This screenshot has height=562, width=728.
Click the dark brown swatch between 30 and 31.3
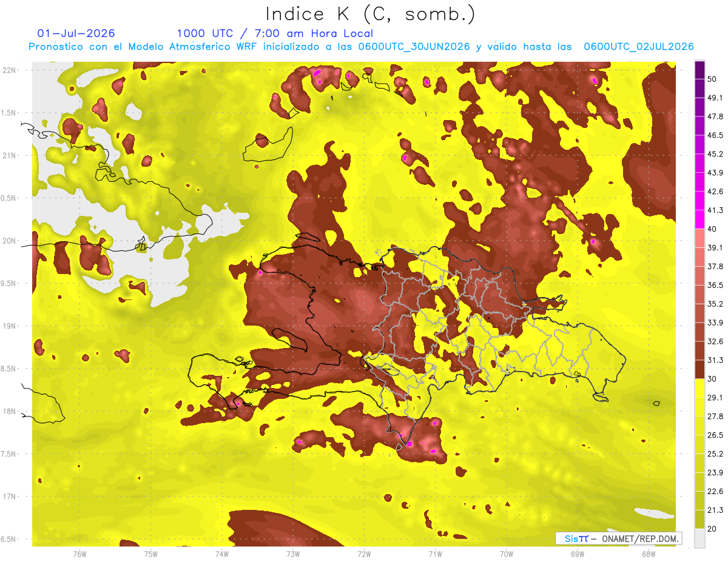[699, 370]
